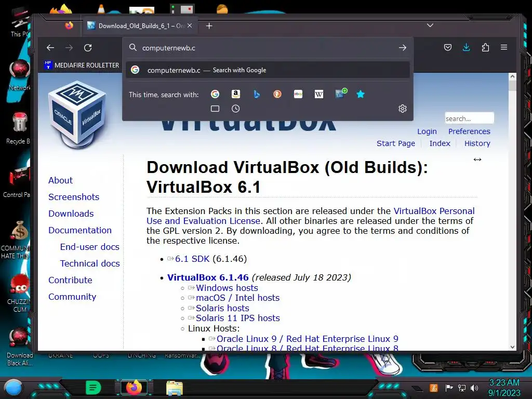The width and height of the screenshot is (532, 399).
Task: Open the Action Center flag tray icon
Action: coord(449,388)
